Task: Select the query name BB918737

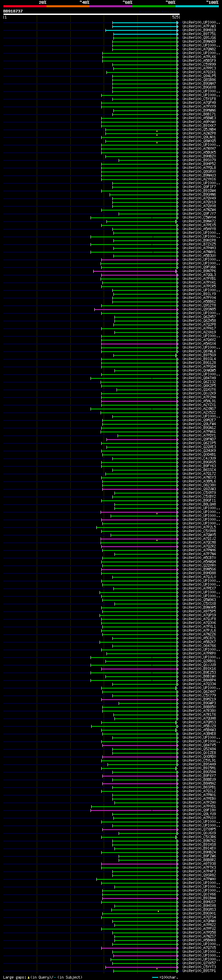Action: coord(13,11)
